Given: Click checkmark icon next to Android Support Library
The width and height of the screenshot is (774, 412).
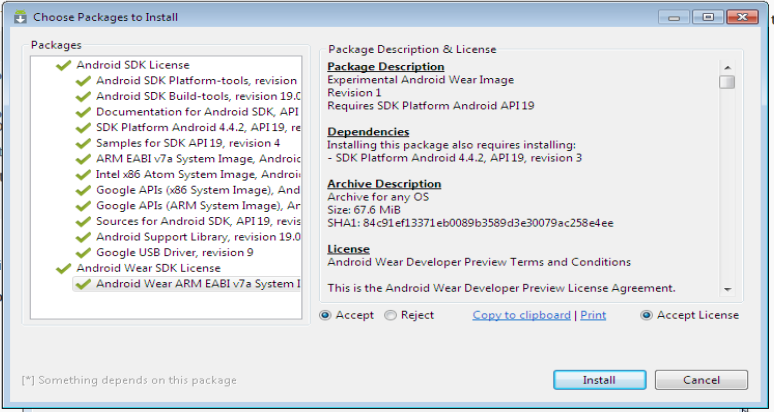Looking at the screenshot, I should click(83, 237).
